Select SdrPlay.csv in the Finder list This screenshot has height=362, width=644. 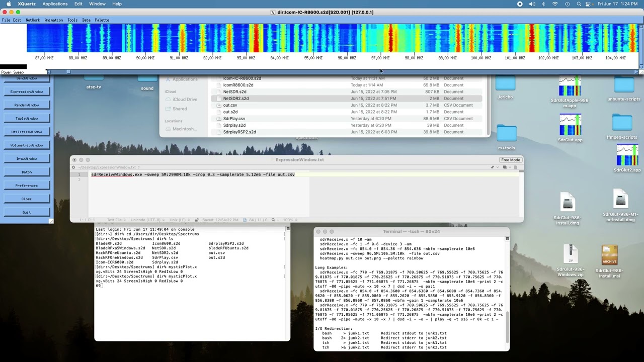(347, 119)
